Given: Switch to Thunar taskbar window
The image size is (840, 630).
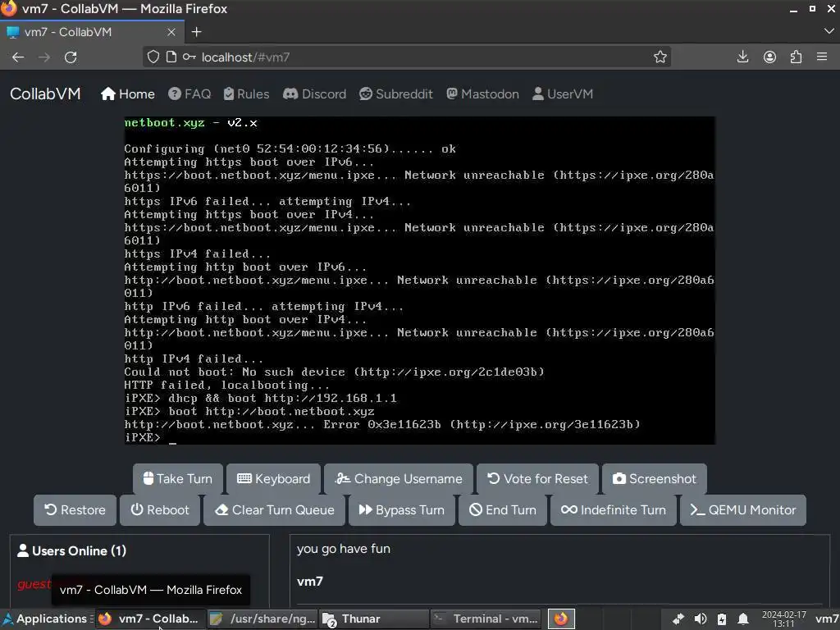Looking at the screenshot, I should (374, 619).
